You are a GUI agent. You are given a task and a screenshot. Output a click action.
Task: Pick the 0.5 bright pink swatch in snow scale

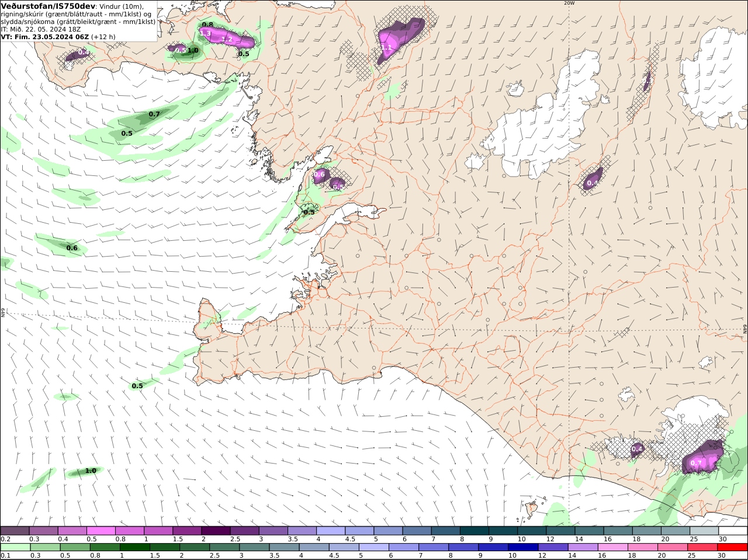[x=101, y=531]
